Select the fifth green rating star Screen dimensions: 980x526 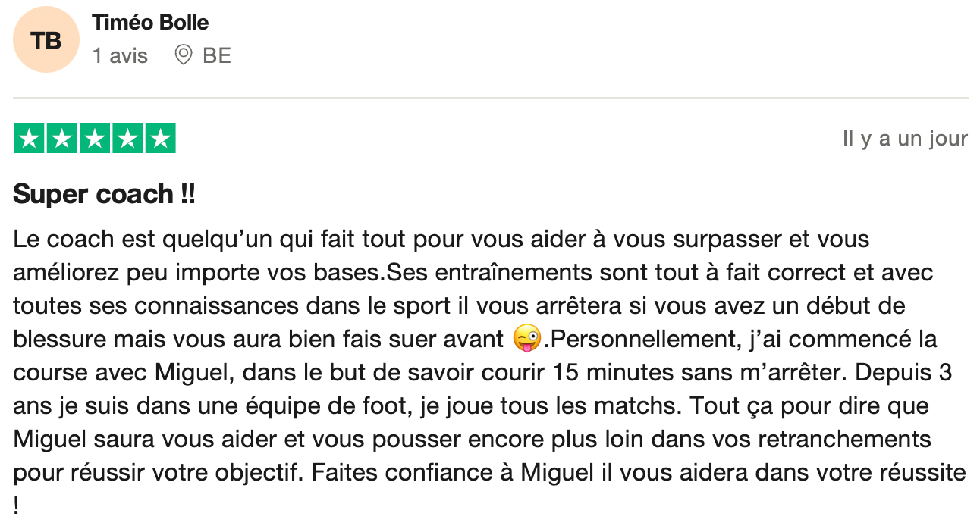(x=160, y=139)
